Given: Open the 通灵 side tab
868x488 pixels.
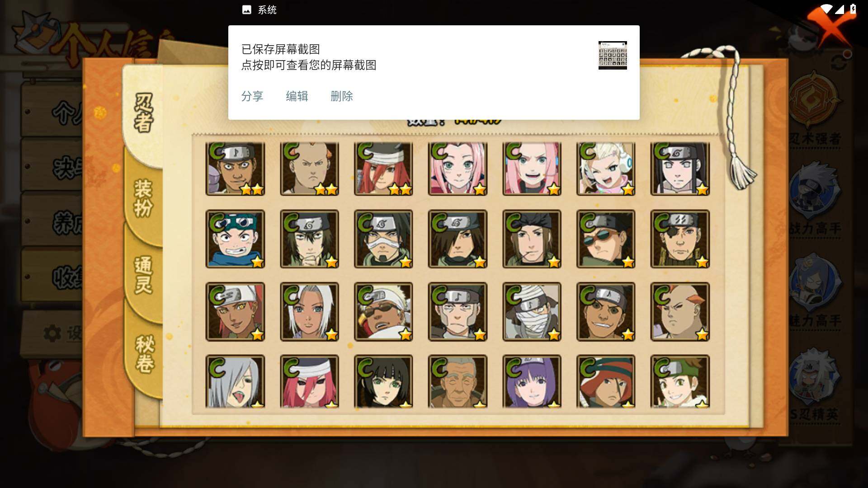Looking at the screenshot, I should click(143, 275).
